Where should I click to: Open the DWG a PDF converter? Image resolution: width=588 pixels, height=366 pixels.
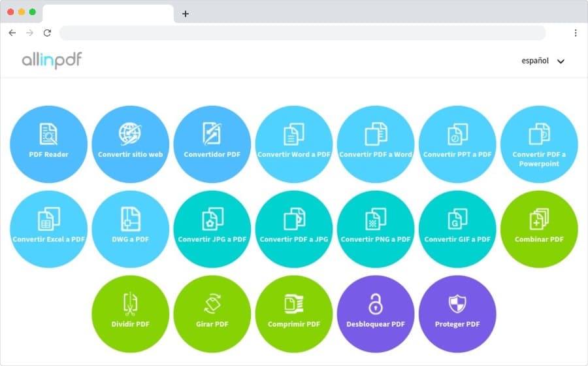point(130,229)
